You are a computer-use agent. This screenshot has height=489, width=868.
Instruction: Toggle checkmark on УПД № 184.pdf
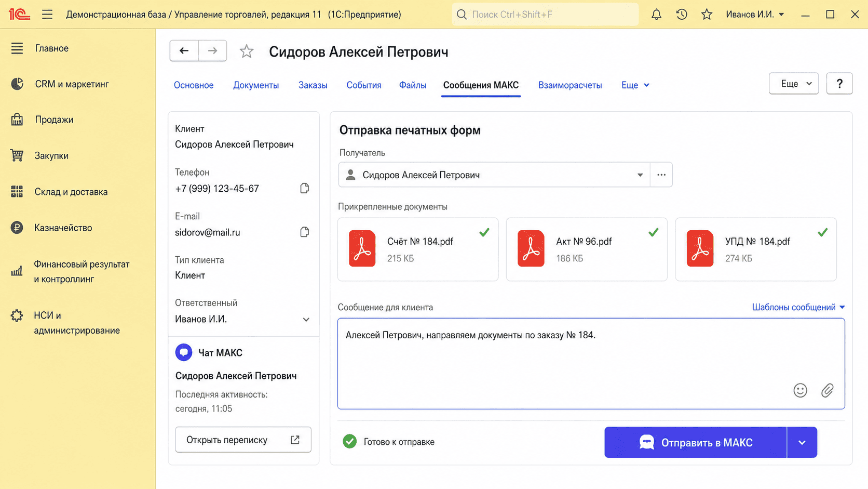pyautogui.click(x=823, y=232)
